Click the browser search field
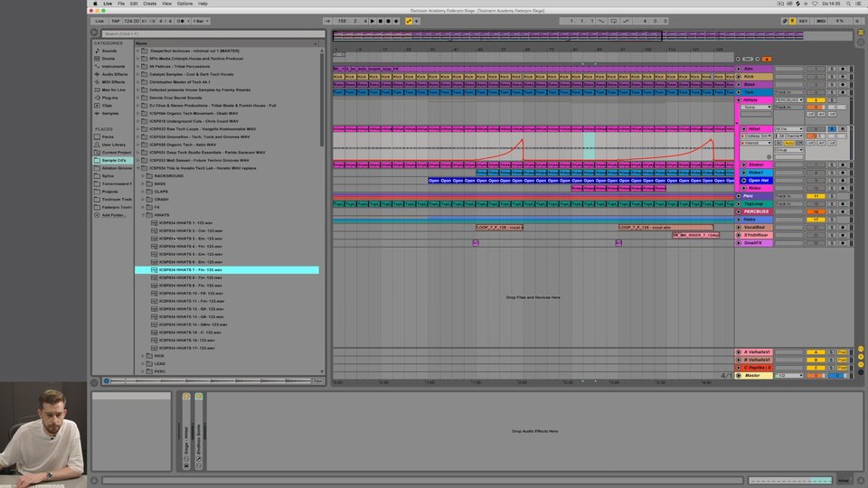868x488 pixels. (x=212, y=33)
